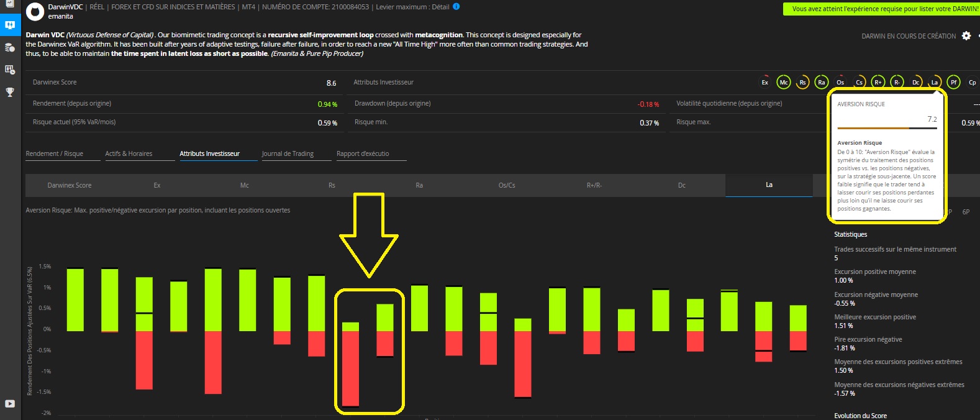The image size is (980, 420).
Task: Select the Cp attribute badge
Action: click(973, 82)
